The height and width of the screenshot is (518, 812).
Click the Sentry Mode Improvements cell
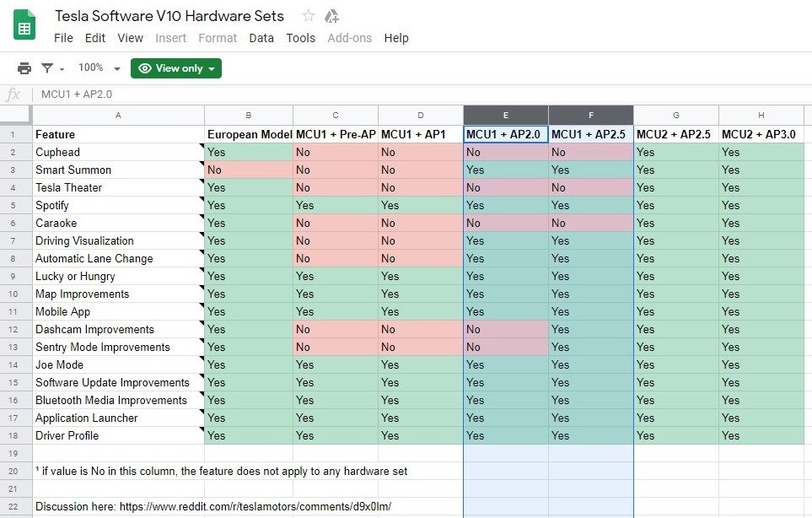(118, 347)
